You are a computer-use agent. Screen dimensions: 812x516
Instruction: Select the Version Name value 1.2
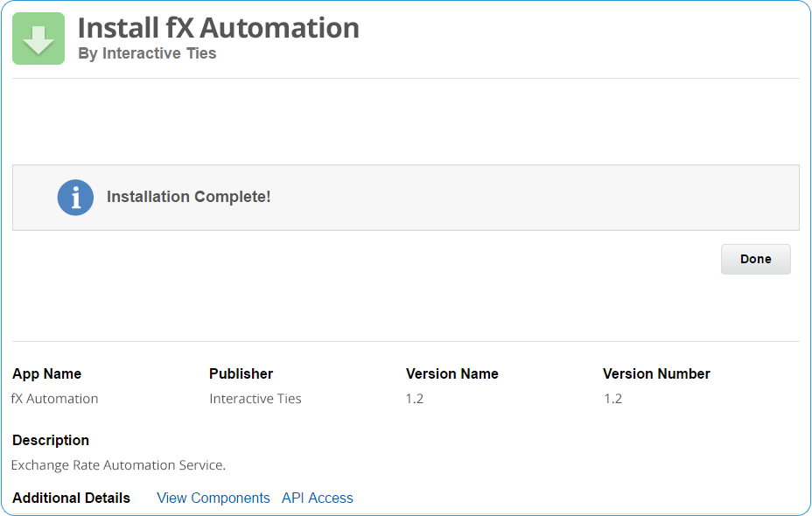415,399
